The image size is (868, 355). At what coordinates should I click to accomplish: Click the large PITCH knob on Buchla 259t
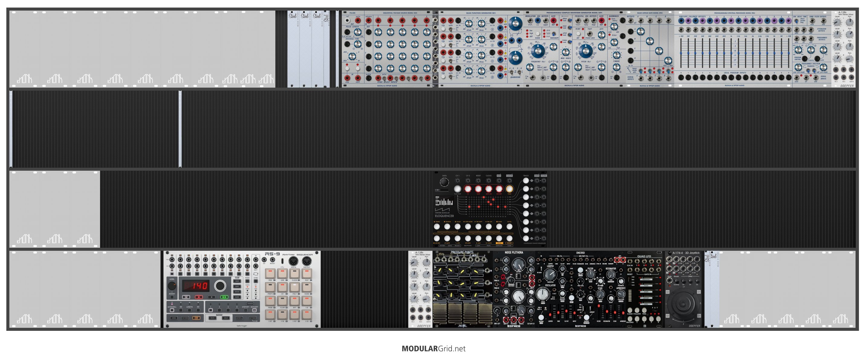coord(586,51)
